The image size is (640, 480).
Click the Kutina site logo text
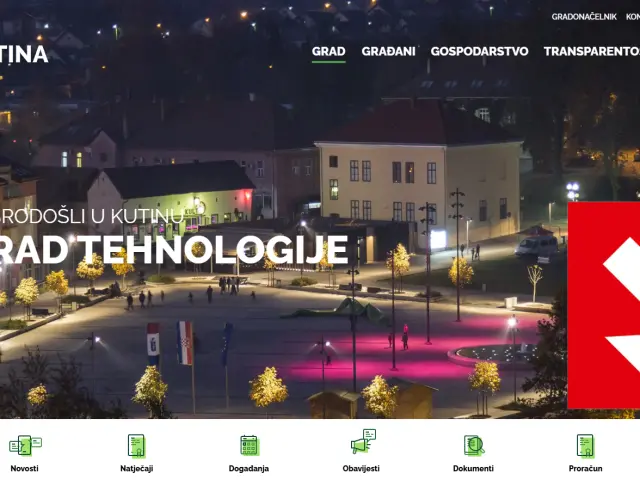click(24, 54)
